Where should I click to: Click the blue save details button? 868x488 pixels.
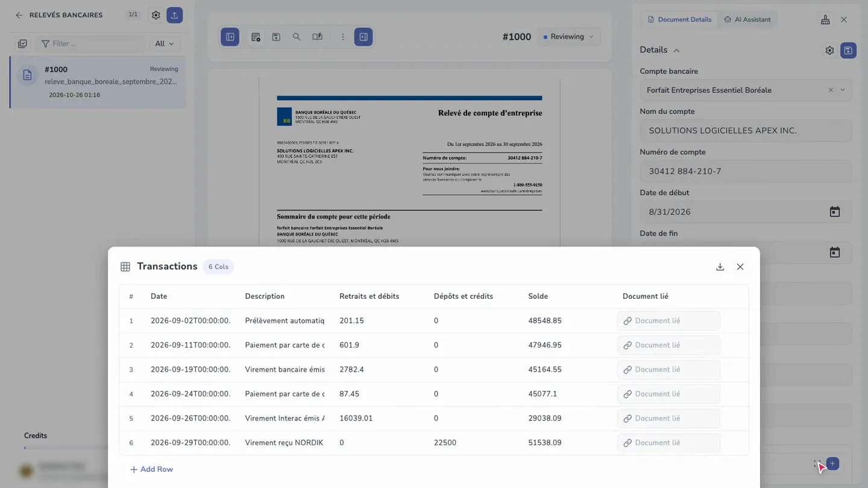coord(848,51)
